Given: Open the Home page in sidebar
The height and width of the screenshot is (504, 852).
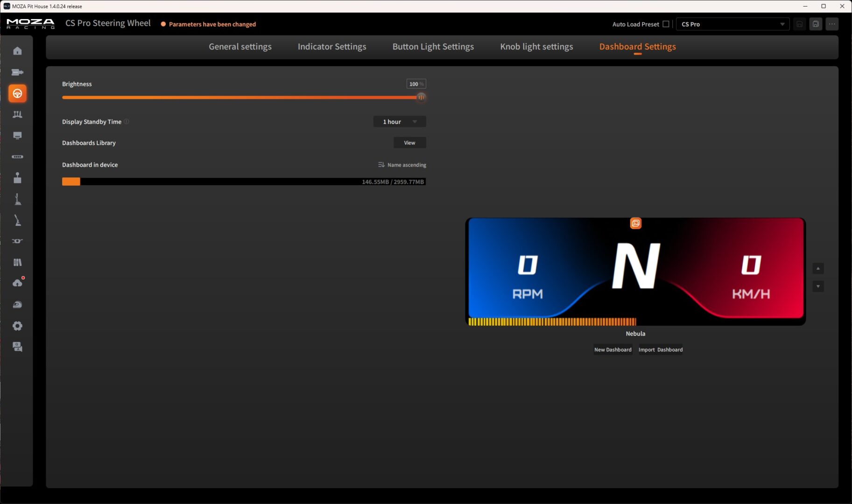Looking at the screenshot, I should click(17, 51).
